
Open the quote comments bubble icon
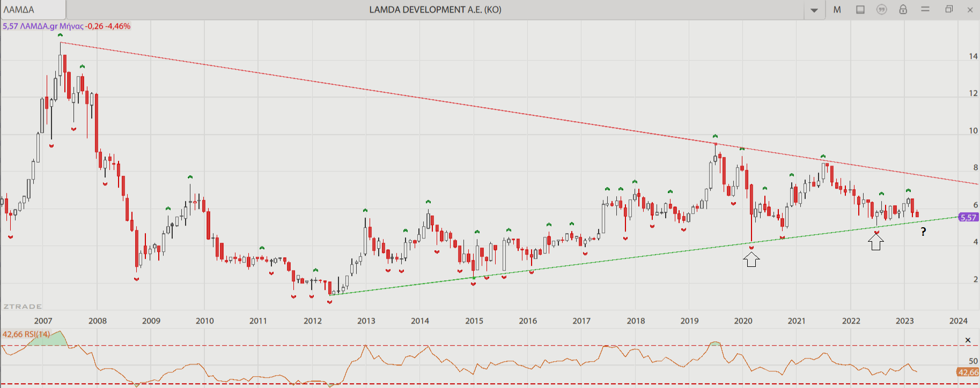(882, 10)
